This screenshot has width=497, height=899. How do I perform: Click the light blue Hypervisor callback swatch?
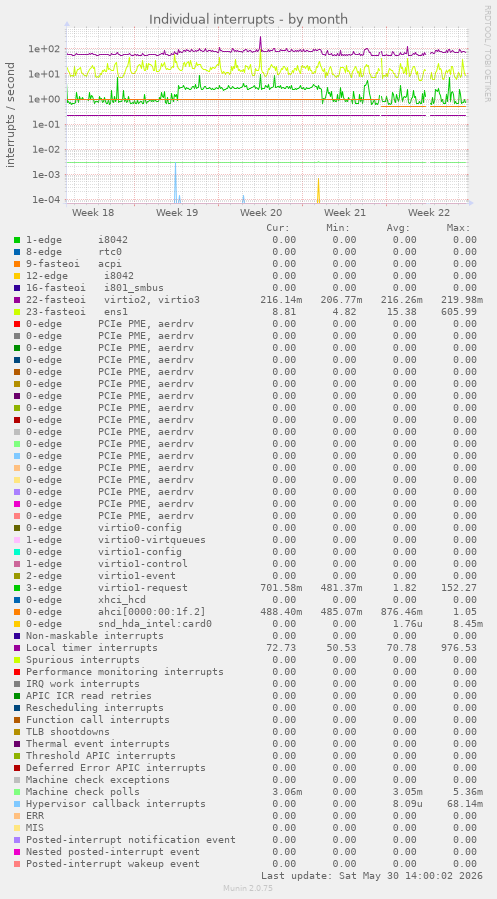click(17, 804)
